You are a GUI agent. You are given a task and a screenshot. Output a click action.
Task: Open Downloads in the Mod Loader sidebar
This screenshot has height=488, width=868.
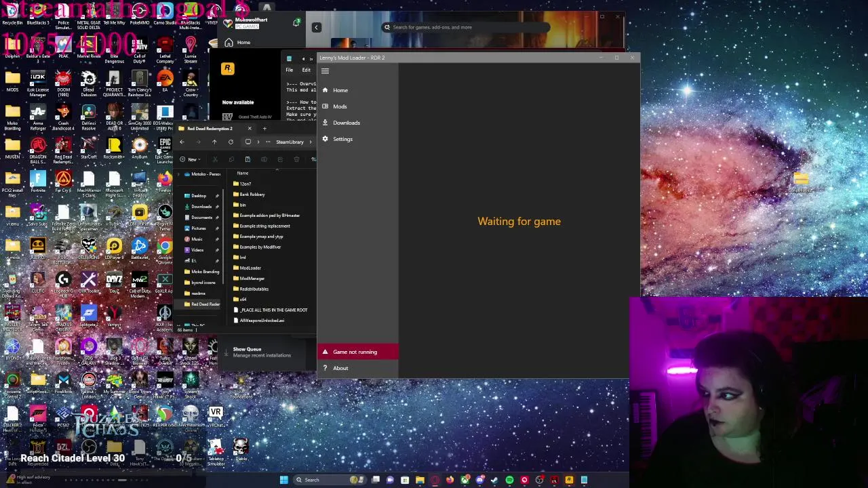357,123
